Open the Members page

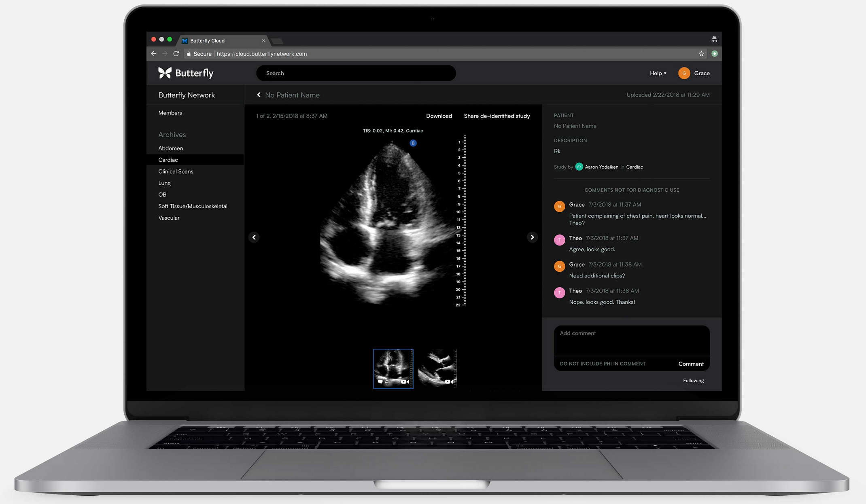pos(170,113)
